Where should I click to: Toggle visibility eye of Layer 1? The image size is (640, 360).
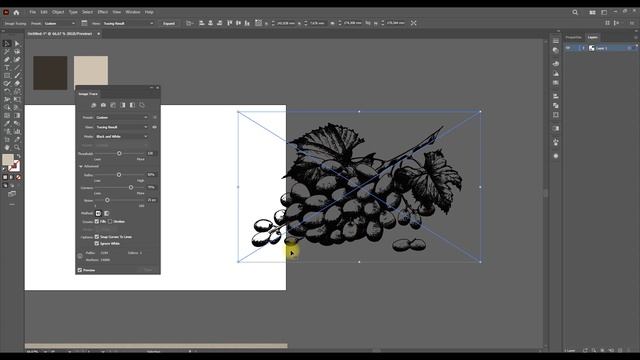pyautogui.click(x=568, y=48)
